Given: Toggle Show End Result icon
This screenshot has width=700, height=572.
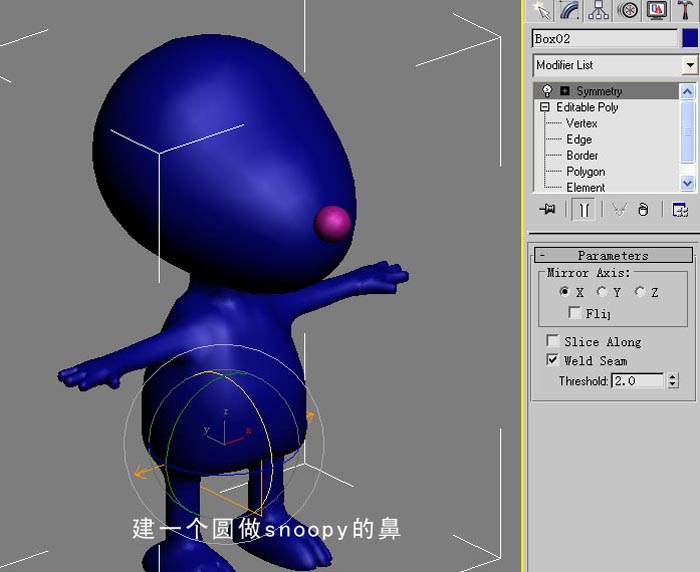Looking at the screenshot, I should pos(584,209).
